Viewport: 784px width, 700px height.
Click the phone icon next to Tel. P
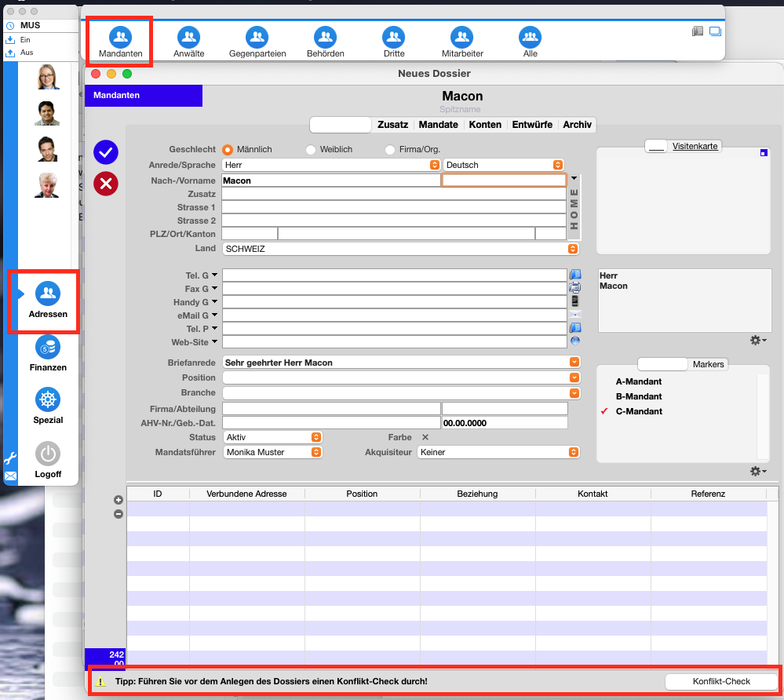click(575, 328)
